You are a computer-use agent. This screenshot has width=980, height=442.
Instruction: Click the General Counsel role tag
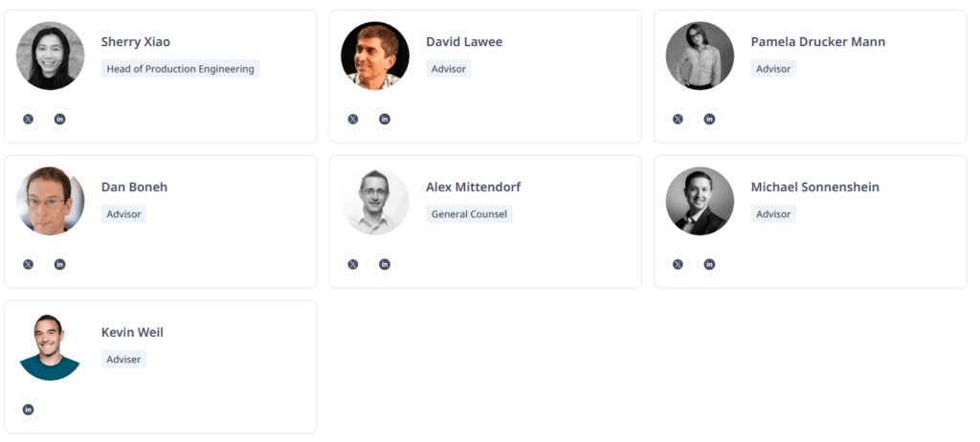click(x=469, y=214)
